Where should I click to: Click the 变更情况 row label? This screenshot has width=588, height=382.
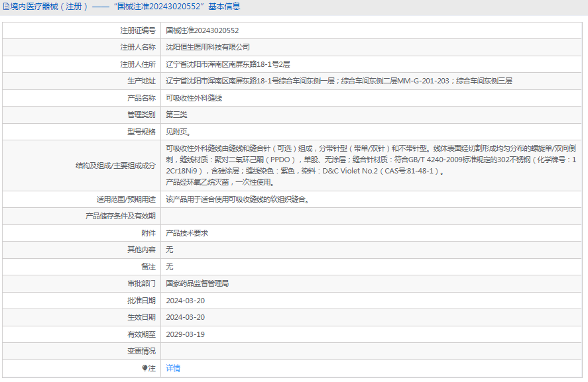tap(141, 351)
